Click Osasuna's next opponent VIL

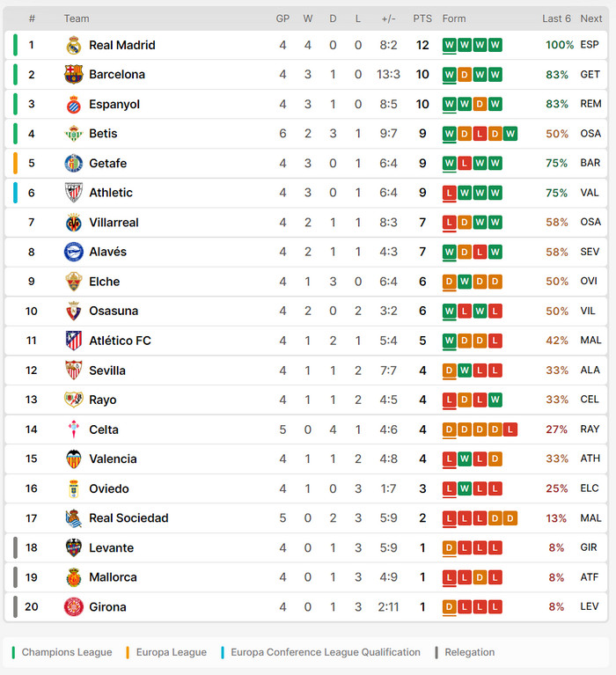pos(589,311)
